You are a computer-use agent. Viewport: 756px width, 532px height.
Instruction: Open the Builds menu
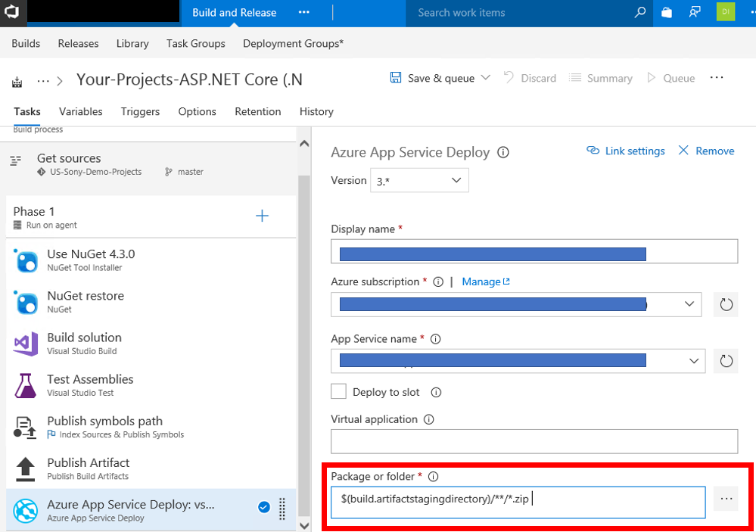coord(26,43)
